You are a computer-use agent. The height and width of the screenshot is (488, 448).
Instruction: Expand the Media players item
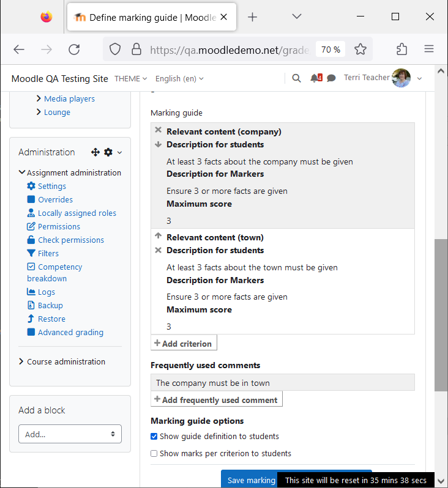tap(39, 98)
